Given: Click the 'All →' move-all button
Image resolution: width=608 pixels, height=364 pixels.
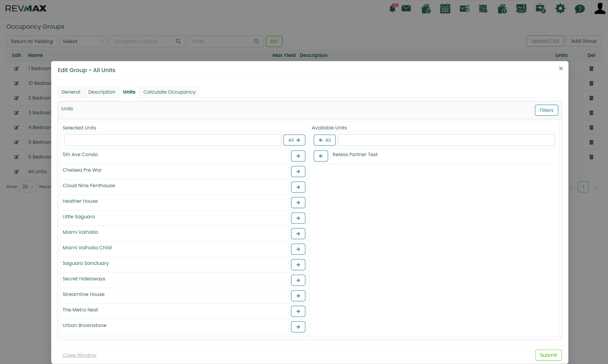Looking at the screenshot, I should click(x=294, y=140).
